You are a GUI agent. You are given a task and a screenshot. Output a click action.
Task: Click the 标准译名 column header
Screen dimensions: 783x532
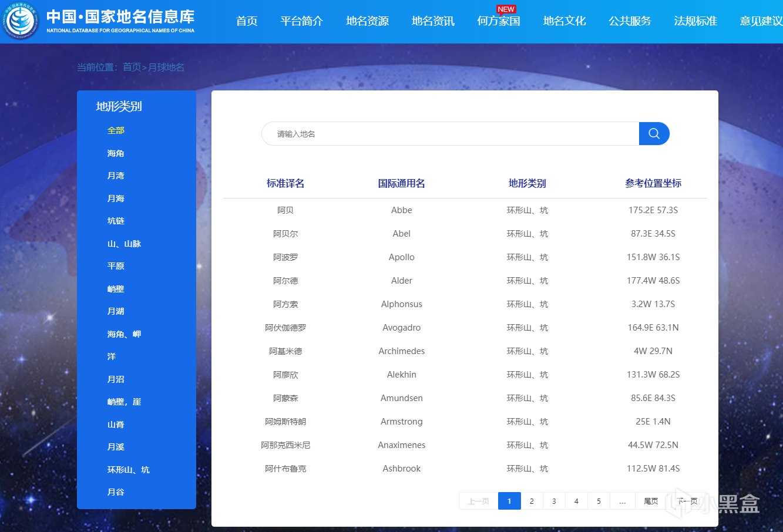(x=285, y=183)
